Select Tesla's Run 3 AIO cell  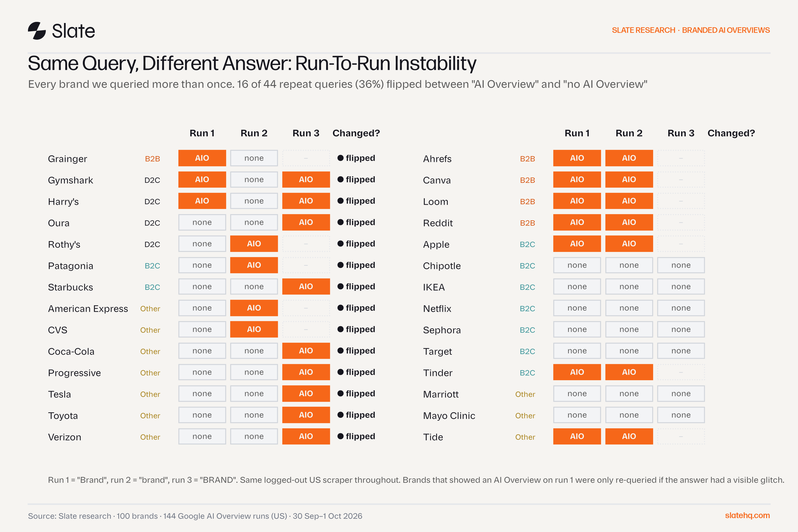[x=306, y=393]
